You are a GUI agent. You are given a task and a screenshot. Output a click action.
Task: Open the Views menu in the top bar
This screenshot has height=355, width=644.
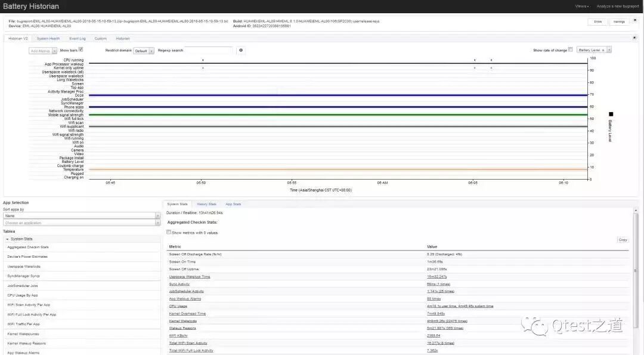coord(581,6)
